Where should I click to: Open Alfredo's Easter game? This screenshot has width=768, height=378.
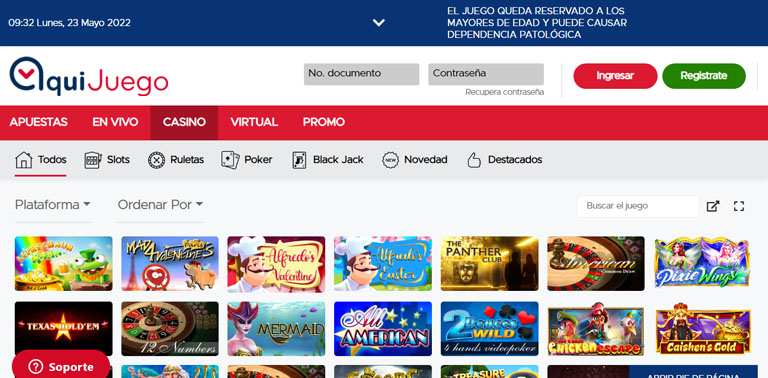pos(383,264)
